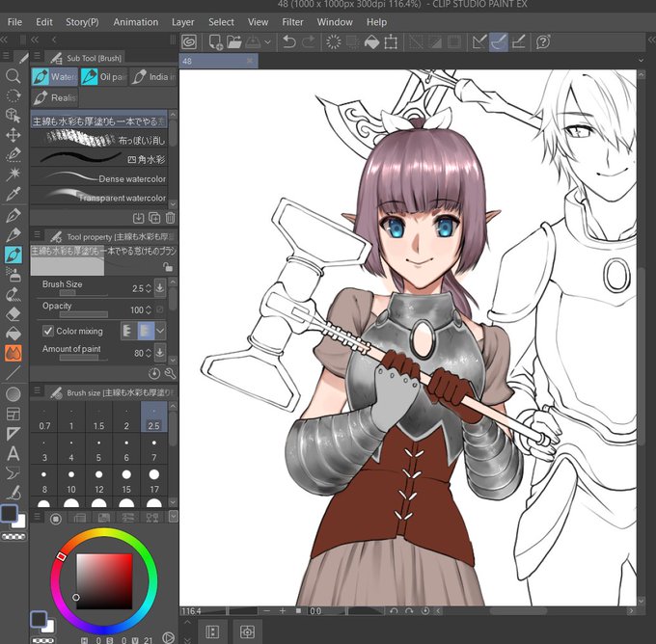Viewport: 656px width, 644px height.
Task: Expand the color panel tabs dropdown
Action: pos(174,518)
